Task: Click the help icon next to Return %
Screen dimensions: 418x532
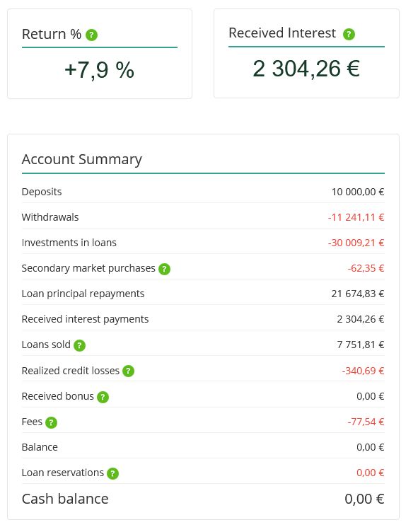Action: [92, 35]
